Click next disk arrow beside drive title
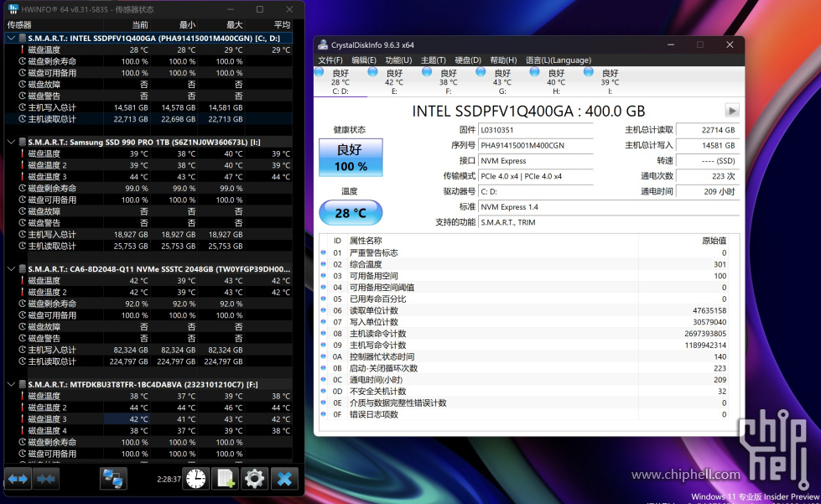 click(731, 111)
